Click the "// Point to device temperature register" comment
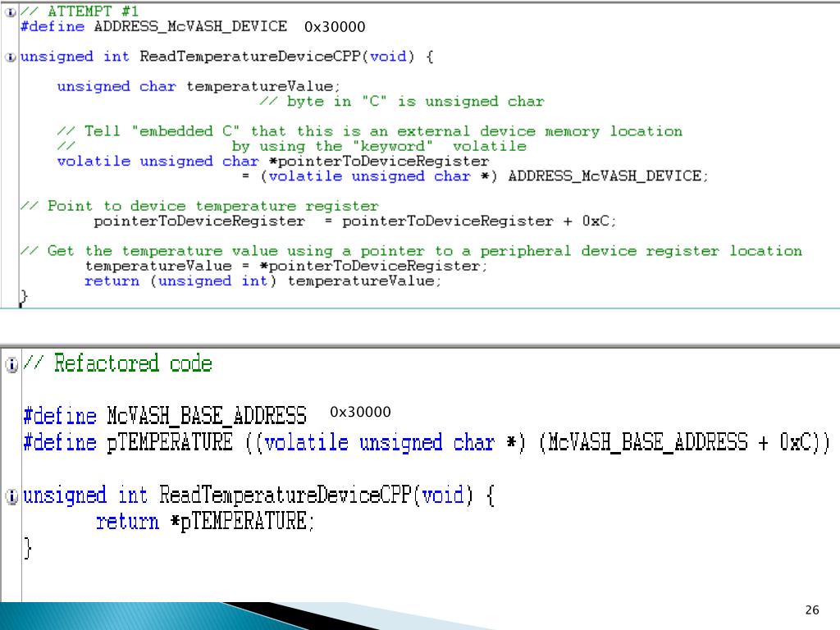The image size is (840, 630). tap(199, 206)
